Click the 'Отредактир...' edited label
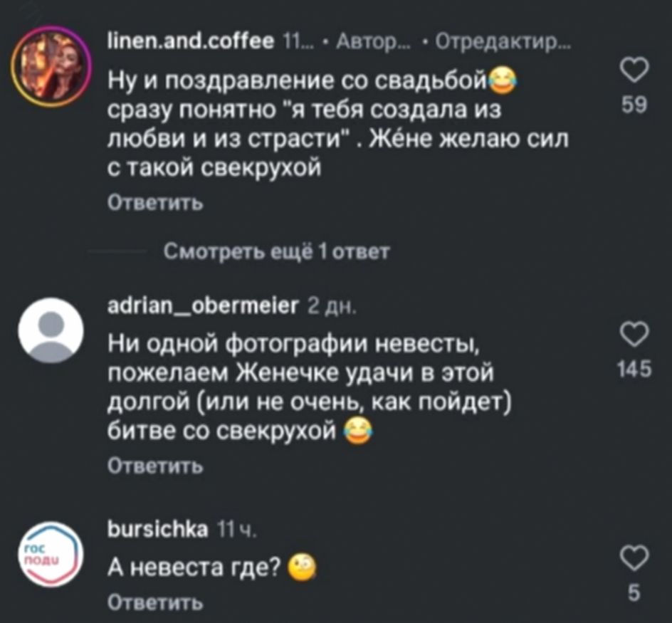This screenshot has width=672, height=623. [x=503, y=41]
